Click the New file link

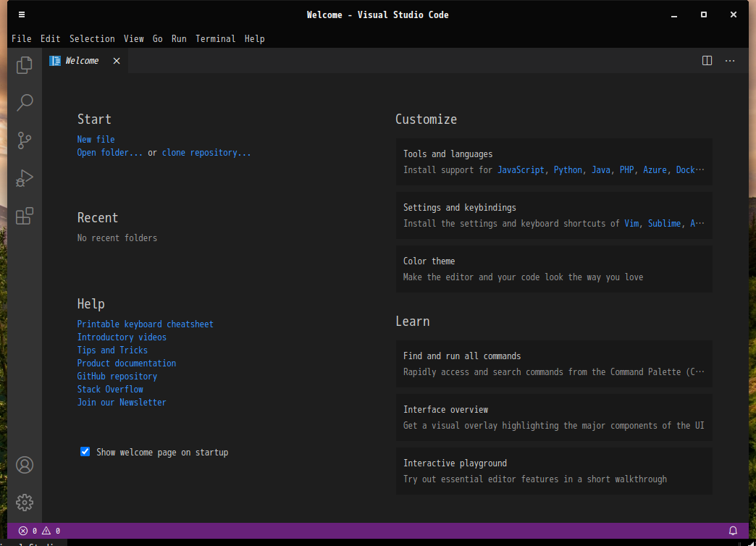[96, 139]
